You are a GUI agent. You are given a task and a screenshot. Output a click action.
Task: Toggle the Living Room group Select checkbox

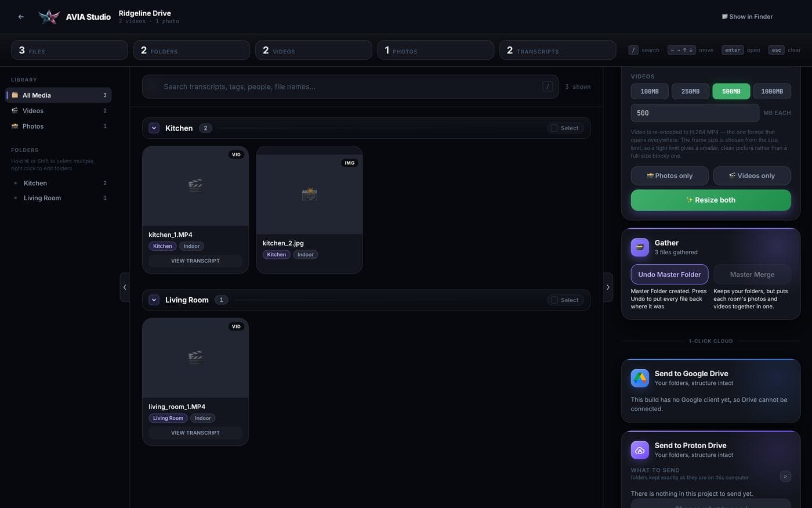point(554,300)
